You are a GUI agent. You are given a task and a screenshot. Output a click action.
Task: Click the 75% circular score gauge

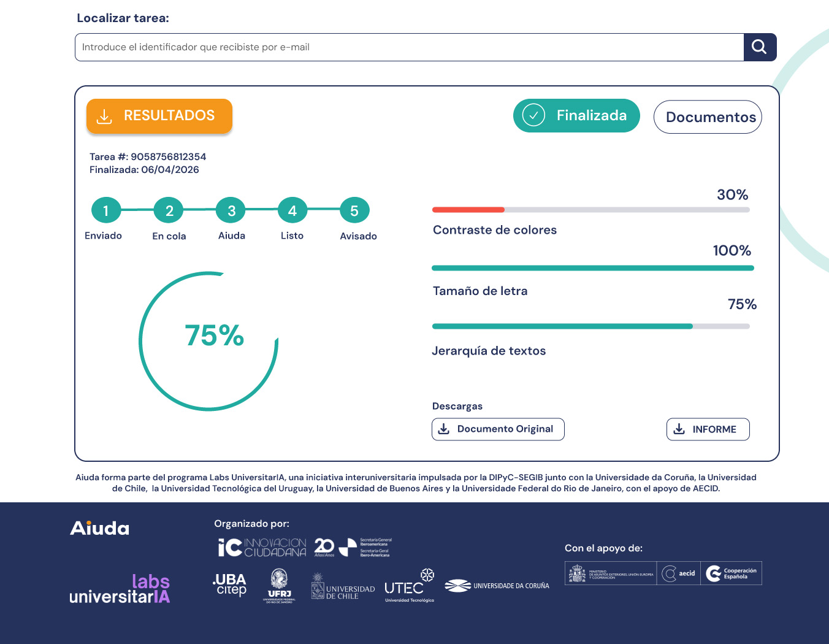208,341
